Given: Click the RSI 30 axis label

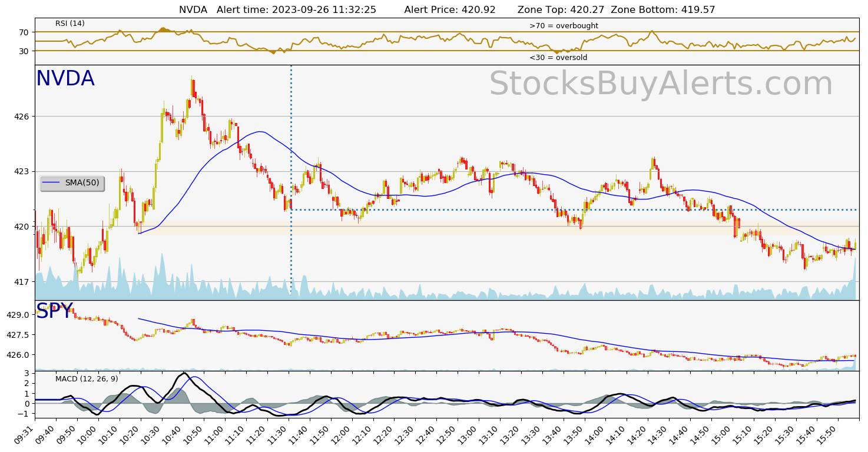Looking at the screenshot, I should [24, 51].
